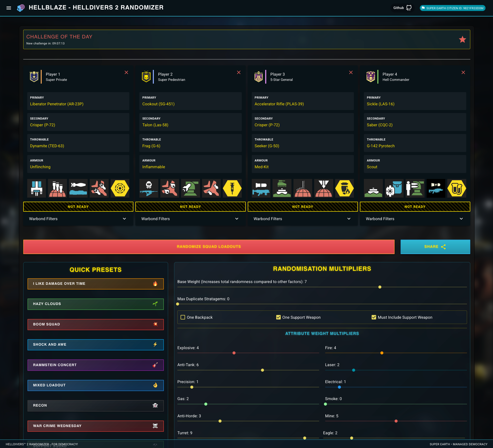This screenshot has width=493, height=448.
Task: Apply the Boom Squad preset
Action: click(x=96, y=324)
